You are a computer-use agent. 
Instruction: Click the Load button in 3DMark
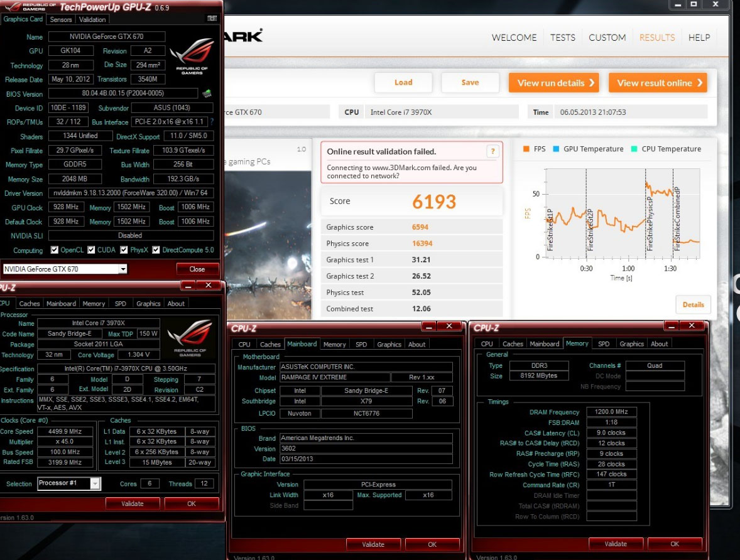[403, 83]
